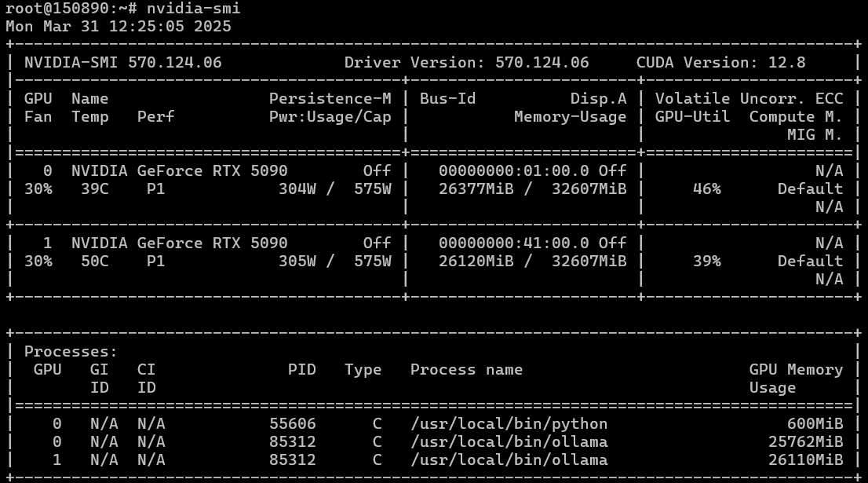
Task: Click the Mon Mar 31 timestamp line
Action: pyautogui.click(x=118, y=26)
